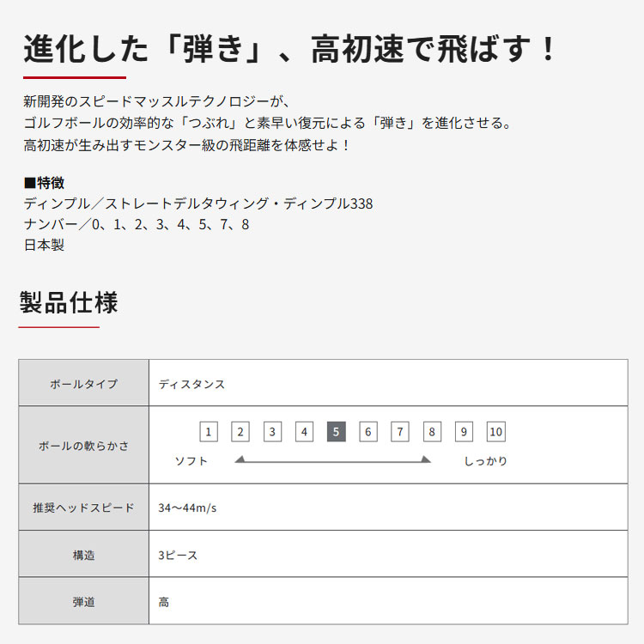The height and width of the screenshot is (644, 644).
Task: Click the 推奨ヘッドスピード row header
Action: tap(84, 507)
